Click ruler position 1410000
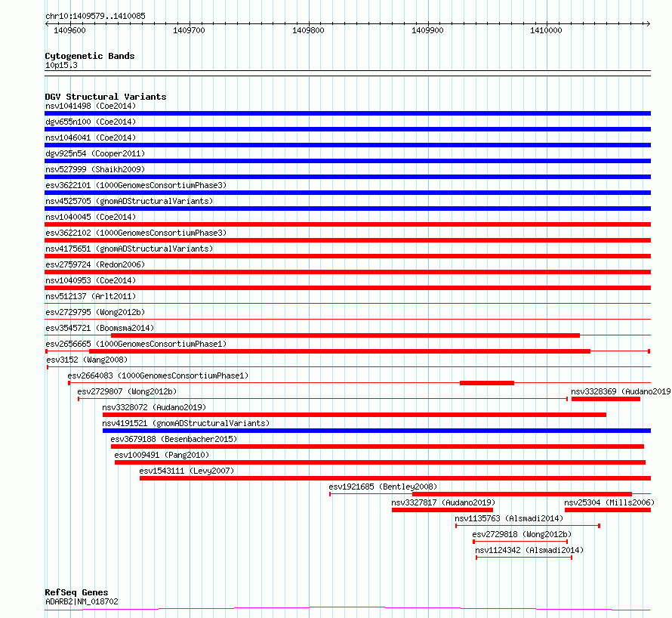Viewport: 672px width, 618px height. [546, 30]
